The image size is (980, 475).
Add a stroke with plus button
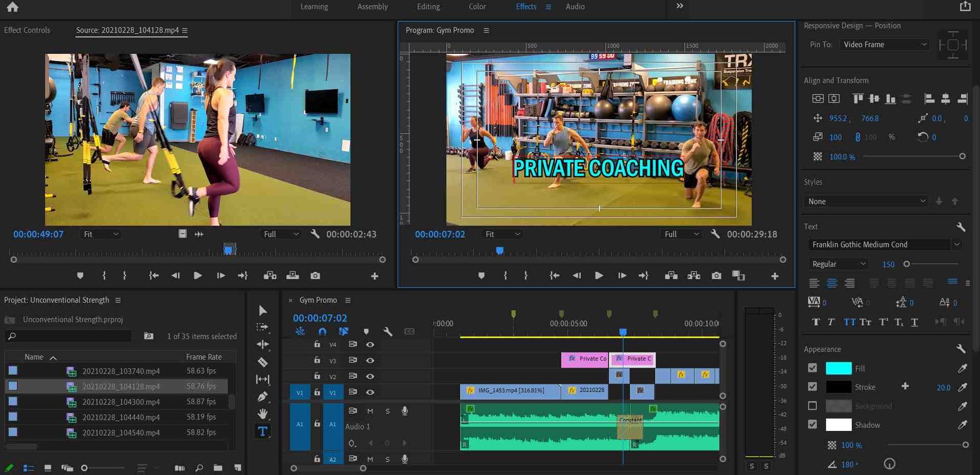[x=905, y=386]
